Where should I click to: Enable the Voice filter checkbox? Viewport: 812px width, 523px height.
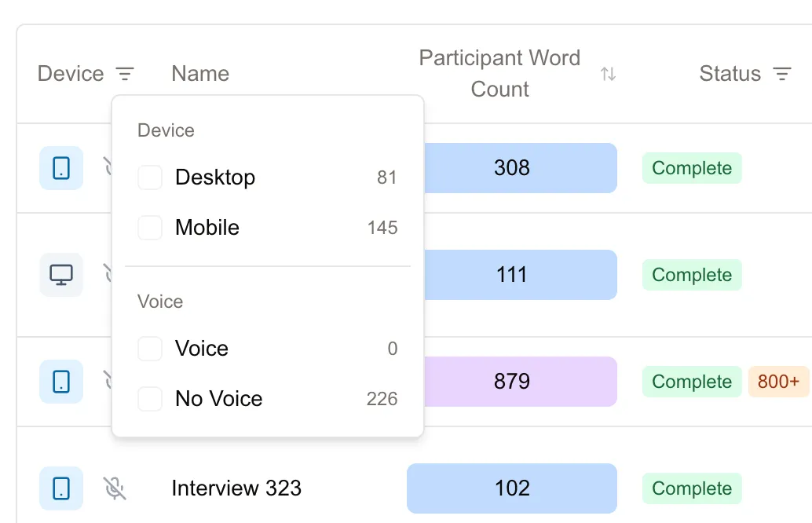pos(150,349)
